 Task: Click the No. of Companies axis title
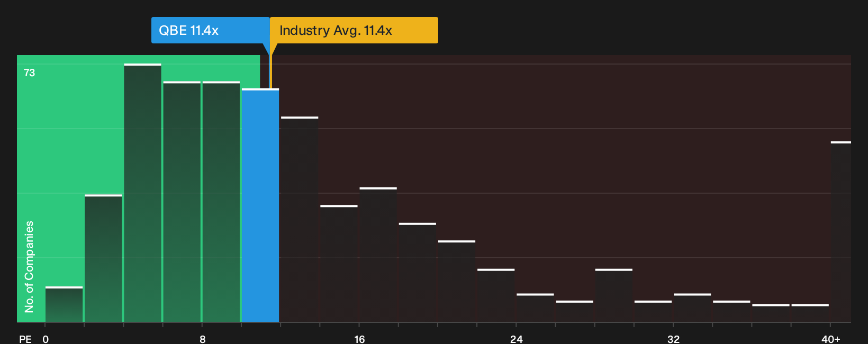pyautogui.click(x=29, y=267)
